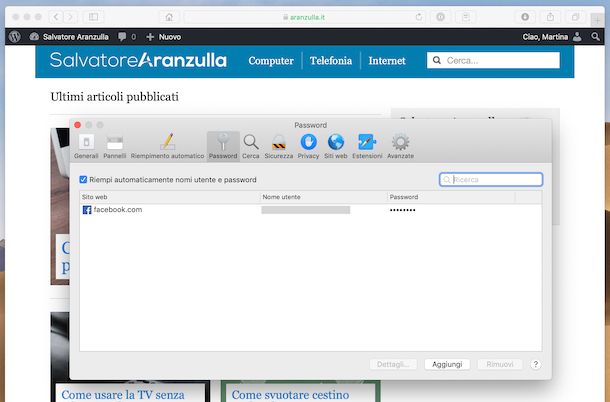Viewport: 610px width, 402px height.
Task: Open Salvatore Aranzulla dashboard link
Action: pos(69,37)
